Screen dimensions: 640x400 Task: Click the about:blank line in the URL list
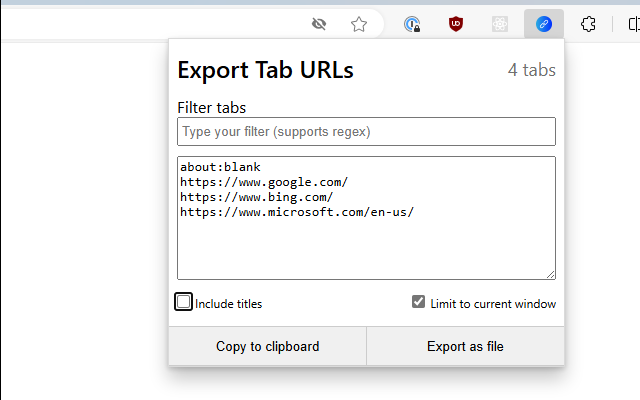tap(220, 167)
